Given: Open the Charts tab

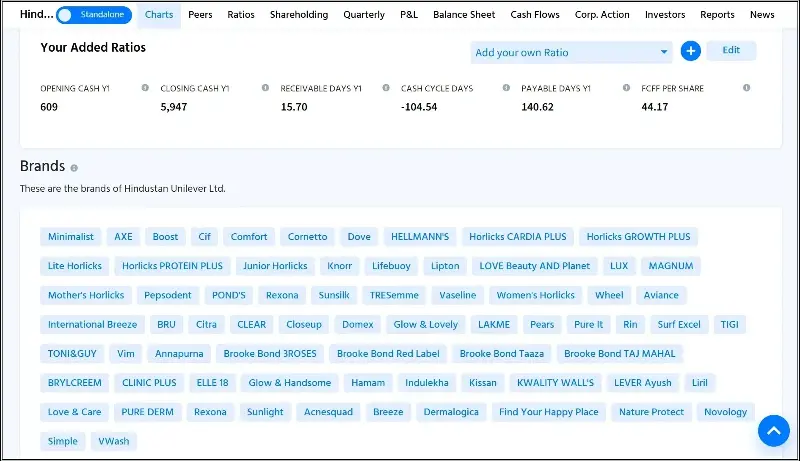Looking at the screenshot, I should (159, 15).
